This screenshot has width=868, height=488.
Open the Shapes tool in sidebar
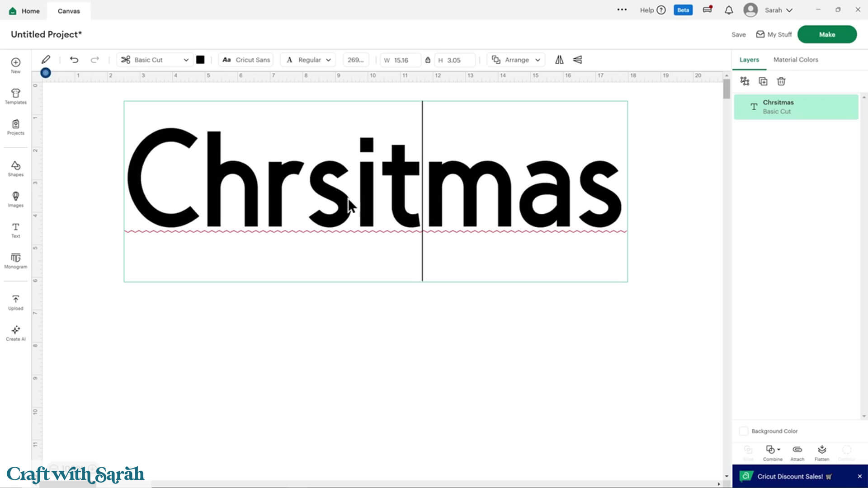tap(15, 169)
